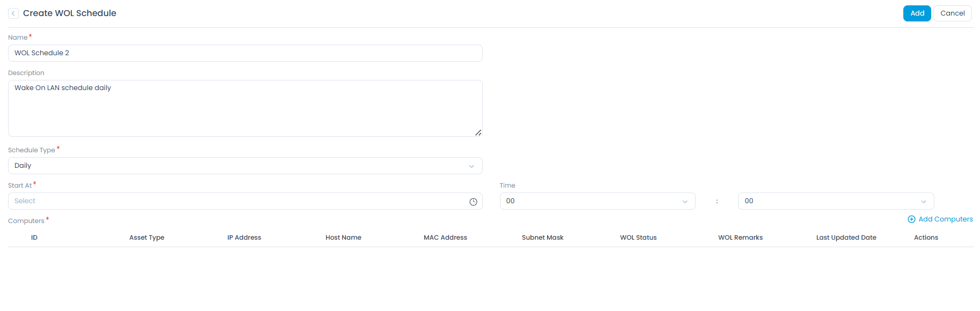Click the Add Computers link

pos(946,219)
